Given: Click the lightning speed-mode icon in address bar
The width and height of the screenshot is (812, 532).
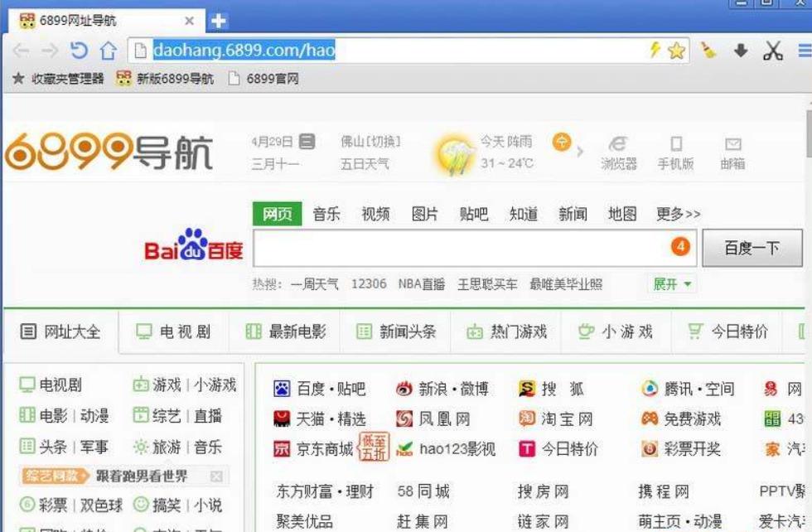Looking at the screenshot, I should (655, 50).
